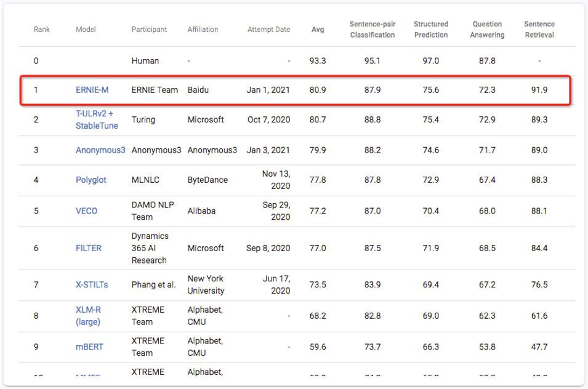The image size is (588, 389).
Task: Click the Anonymous3 model link
Action: point(100,150)
